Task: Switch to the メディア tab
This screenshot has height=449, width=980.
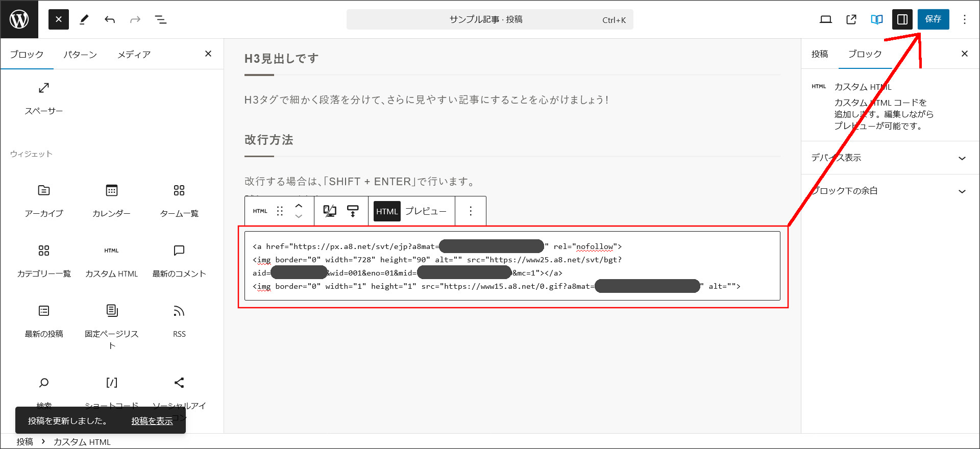Action: [134, 54]
